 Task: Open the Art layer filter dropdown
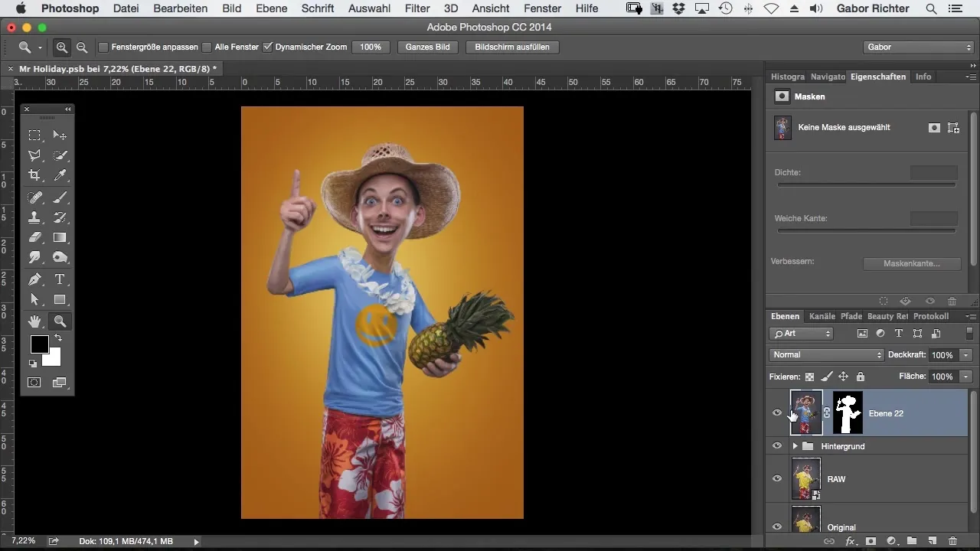coord(801,334)
